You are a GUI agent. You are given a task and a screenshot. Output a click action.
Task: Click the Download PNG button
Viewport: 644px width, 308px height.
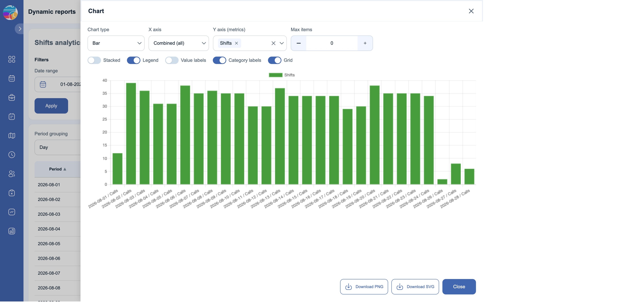click(x=364, y=287)
